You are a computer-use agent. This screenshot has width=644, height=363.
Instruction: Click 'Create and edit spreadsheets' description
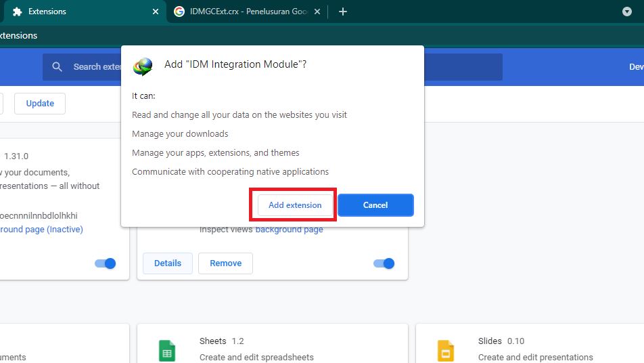[x=256, y=358]
